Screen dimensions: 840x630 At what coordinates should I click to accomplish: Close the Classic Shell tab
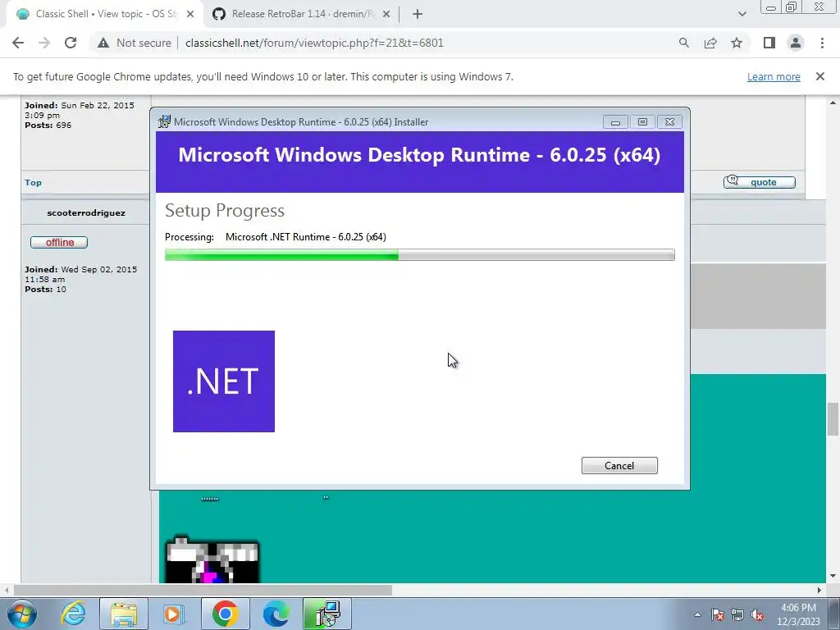(190, 15)
